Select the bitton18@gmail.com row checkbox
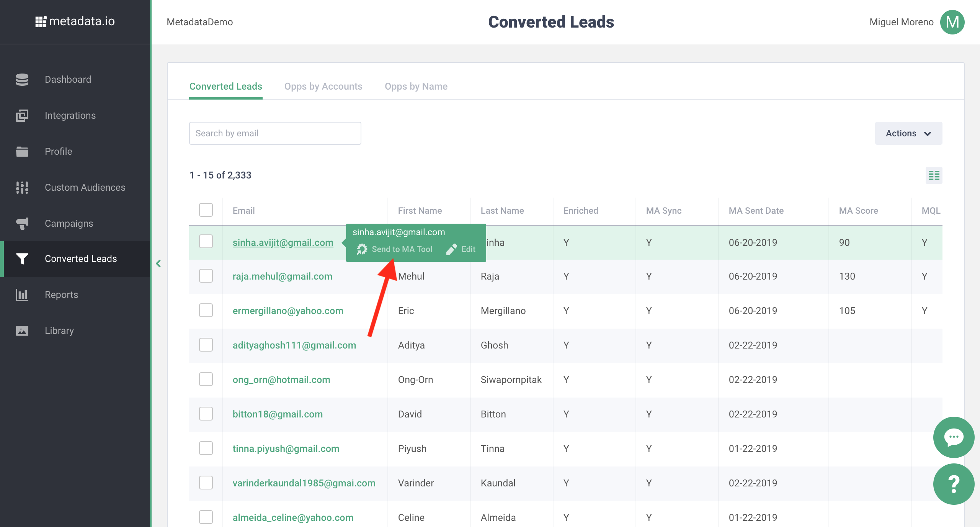Viewport: 980px width, 527px height. (206, 414)
